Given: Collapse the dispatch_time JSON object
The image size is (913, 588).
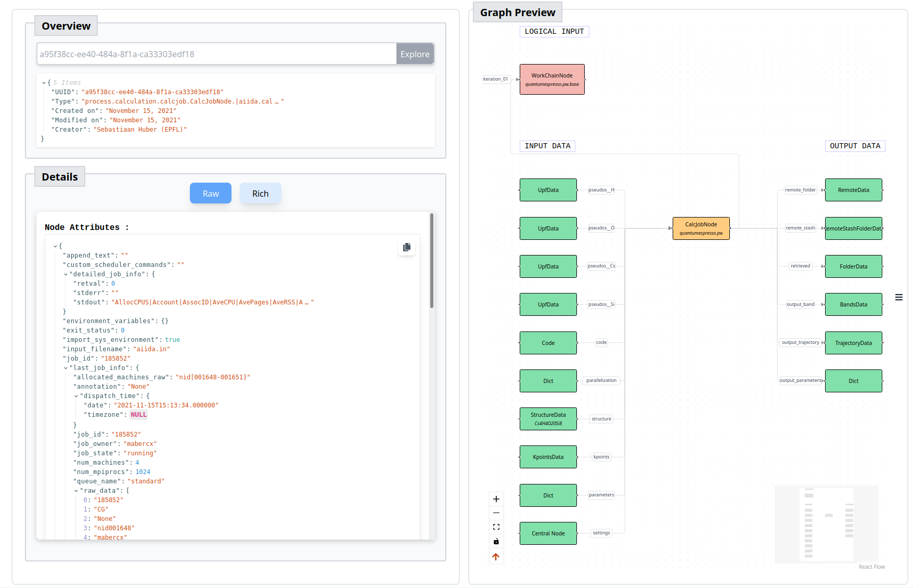Looking at the screenshot, I should click(x=76, y=396).
